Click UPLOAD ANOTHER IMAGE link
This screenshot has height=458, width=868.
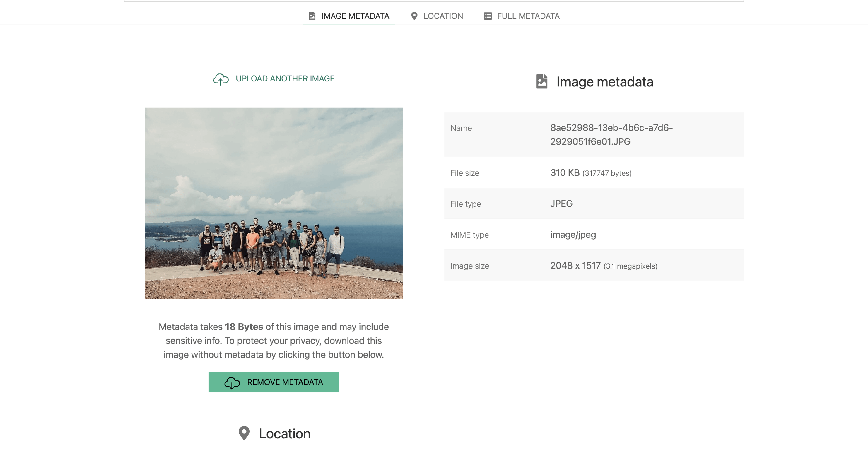285,78
